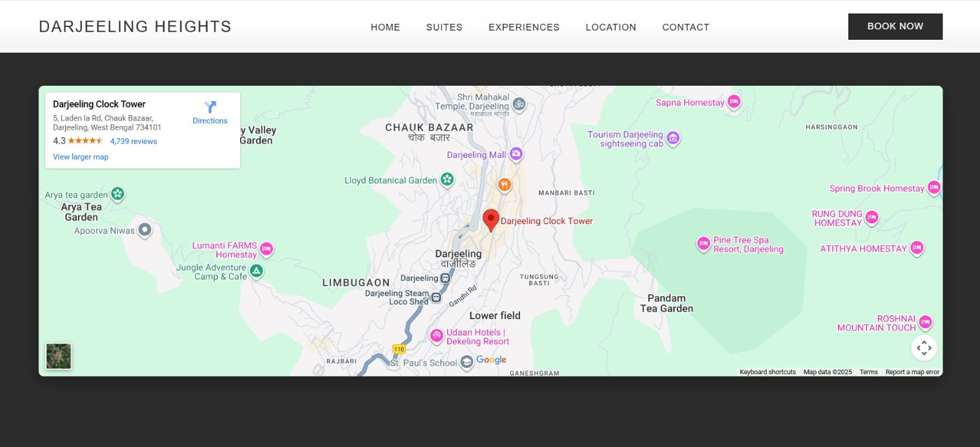Select the Sapna Homestay lodging pin

click(734, 102)
